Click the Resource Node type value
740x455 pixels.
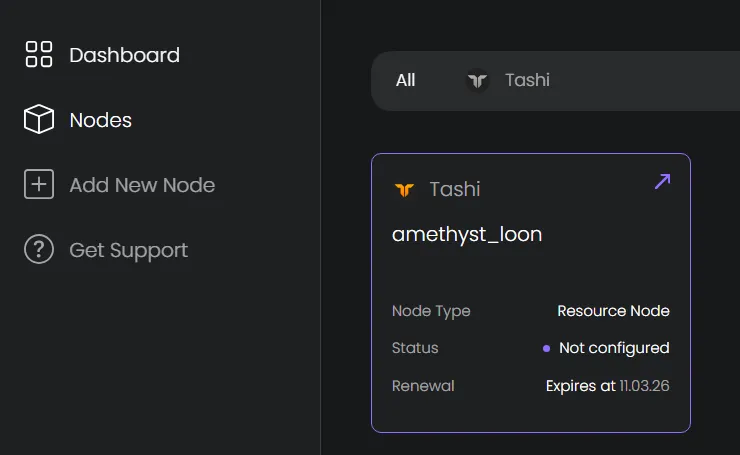(613, 311)
